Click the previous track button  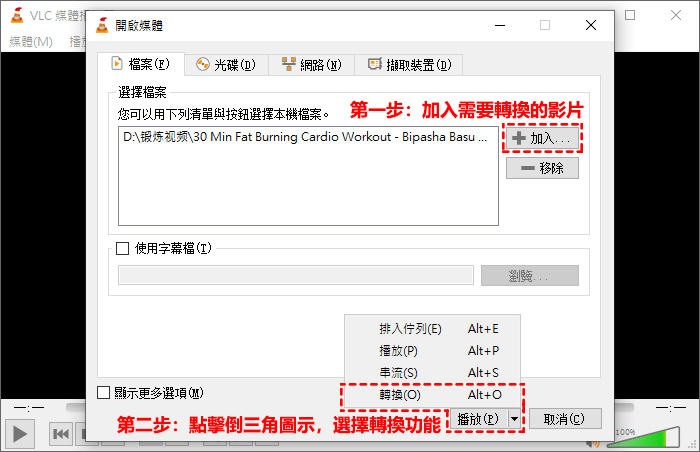point(61,434)
